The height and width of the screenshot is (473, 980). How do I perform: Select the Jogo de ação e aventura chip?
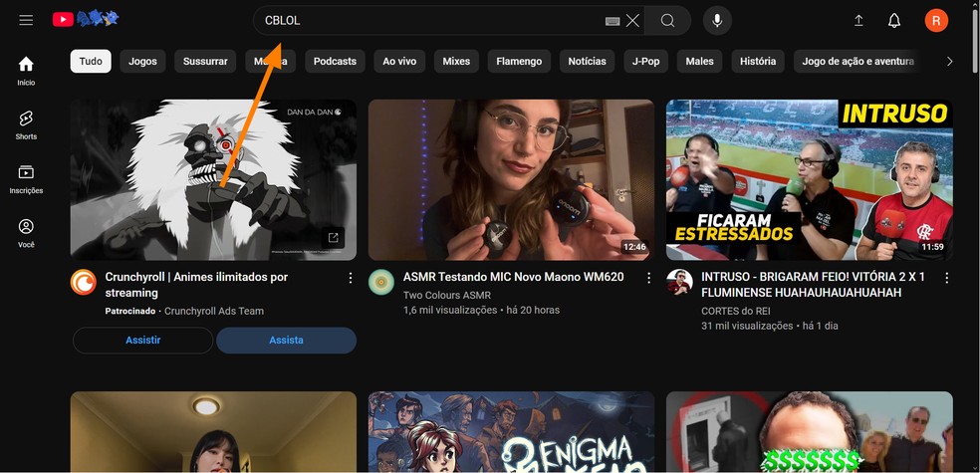click(858, 61)
